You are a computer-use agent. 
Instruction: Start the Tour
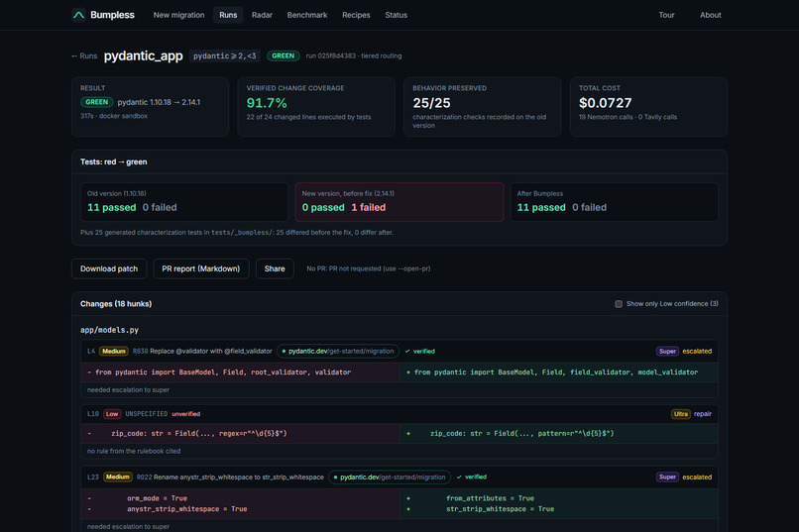point(666,15)
